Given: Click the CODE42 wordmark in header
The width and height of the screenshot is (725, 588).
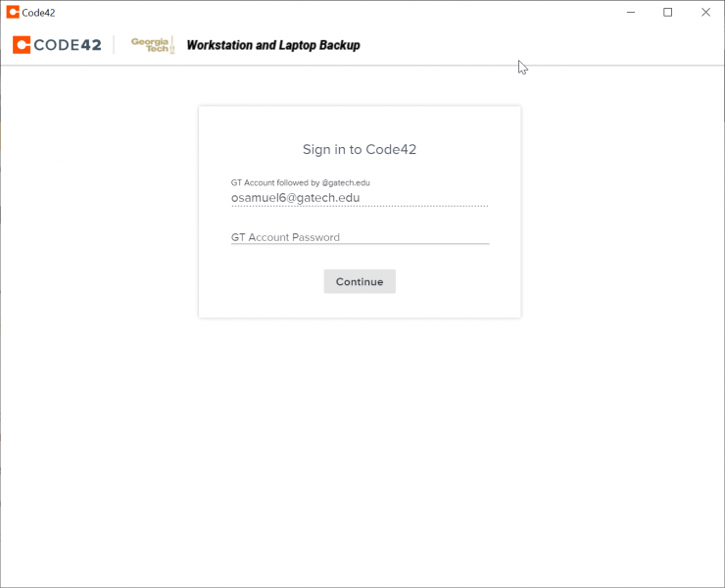Looking at the screenshot, I should pyautogui.click(x=67, y=45).
